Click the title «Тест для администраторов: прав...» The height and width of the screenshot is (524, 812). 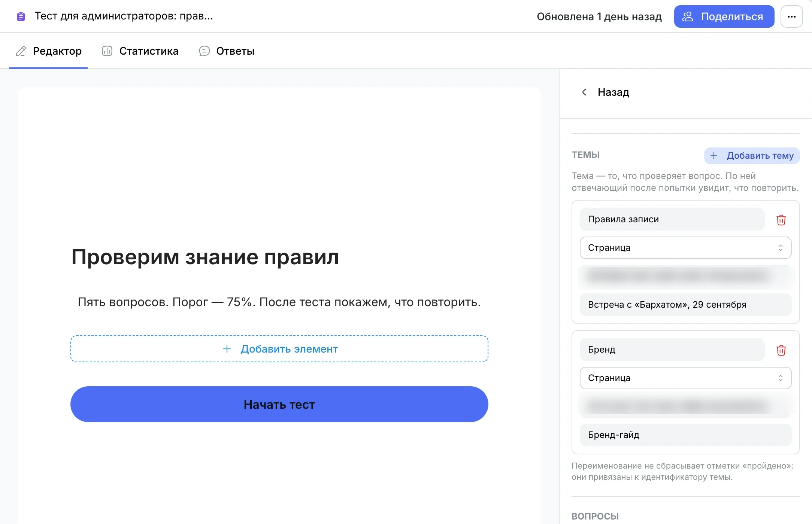(x=124, y=16)
